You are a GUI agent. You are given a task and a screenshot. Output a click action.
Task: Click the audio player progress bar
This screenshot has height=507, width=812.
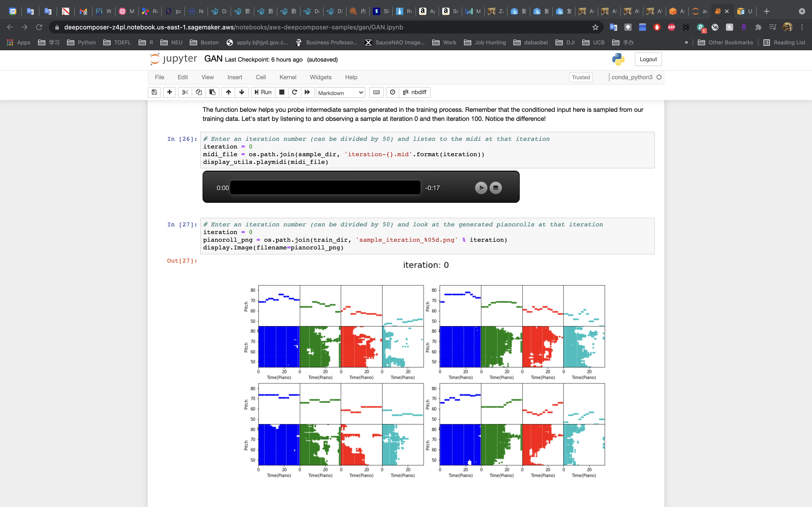(325, 187)
